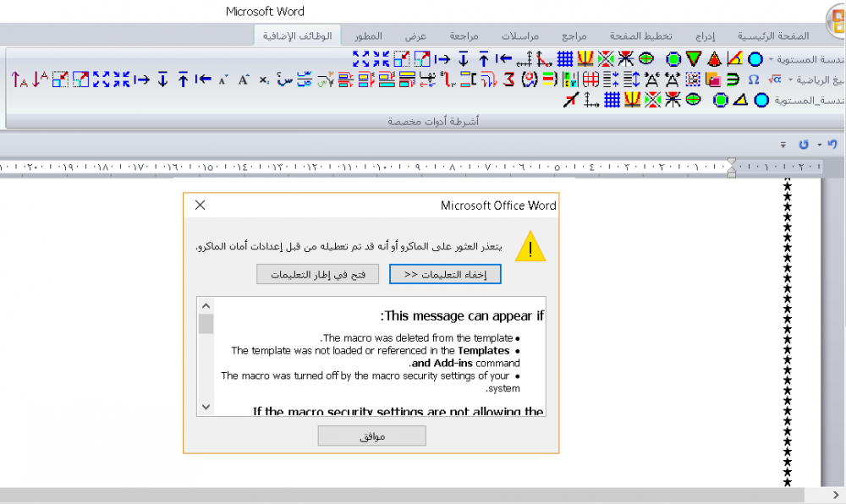Open Customize Quick Access Toolbar dropdown
The width and height of the screenshot is (846, 504).
click(783, 145)
